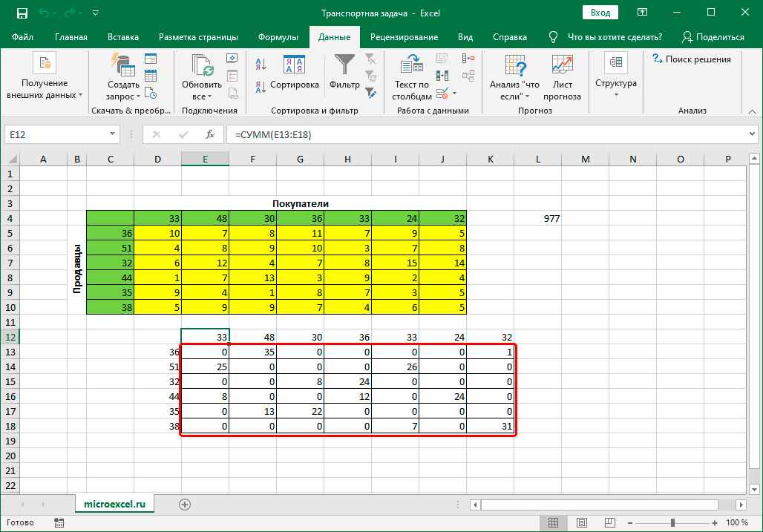763x532 pixels.
Task: Click the Лист прогноза button
Action: [x=562, y=77]
